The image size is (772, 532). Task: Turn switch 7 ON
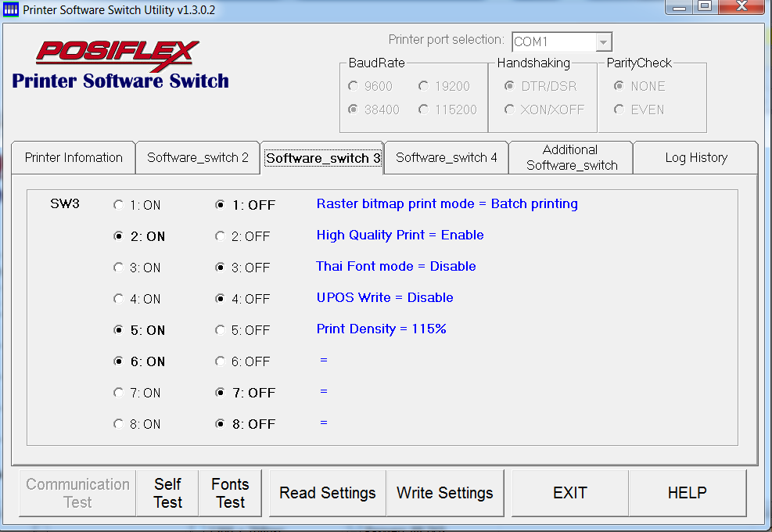(x=119, y=393)
